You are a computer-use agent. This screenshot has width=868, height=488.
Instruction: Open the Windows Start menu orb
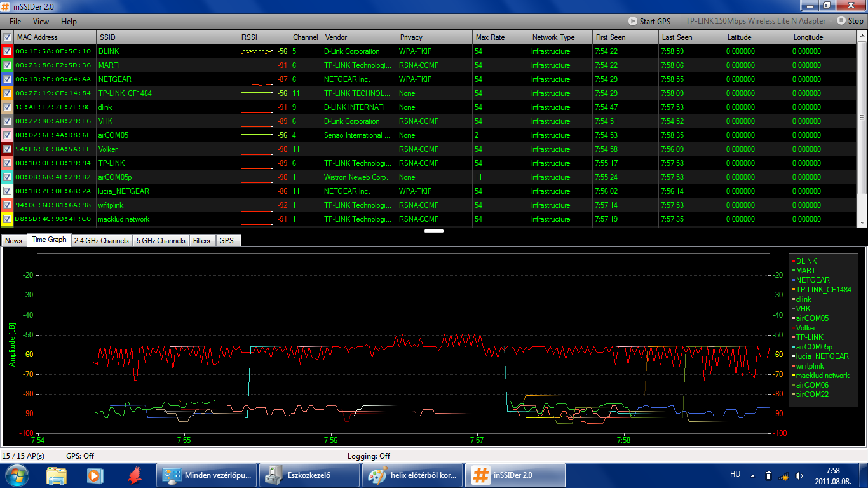point(17,475)
